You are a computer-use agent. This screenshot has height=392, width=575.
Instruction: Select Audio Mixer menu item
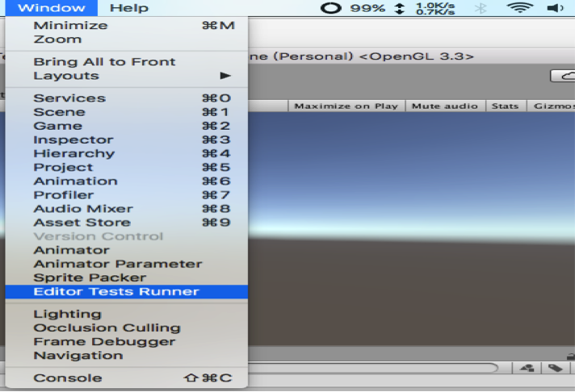pos(127,208)
